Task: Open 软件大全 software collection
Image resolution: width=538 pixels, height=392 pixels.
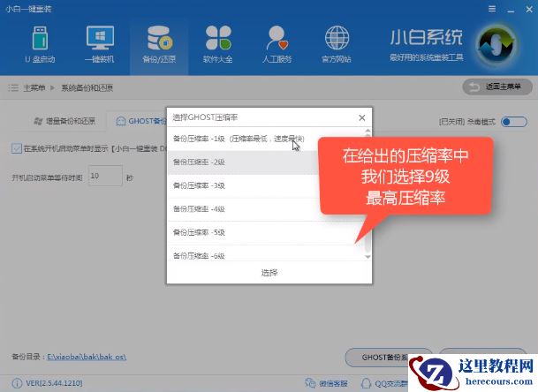Action: click(218, 45)
